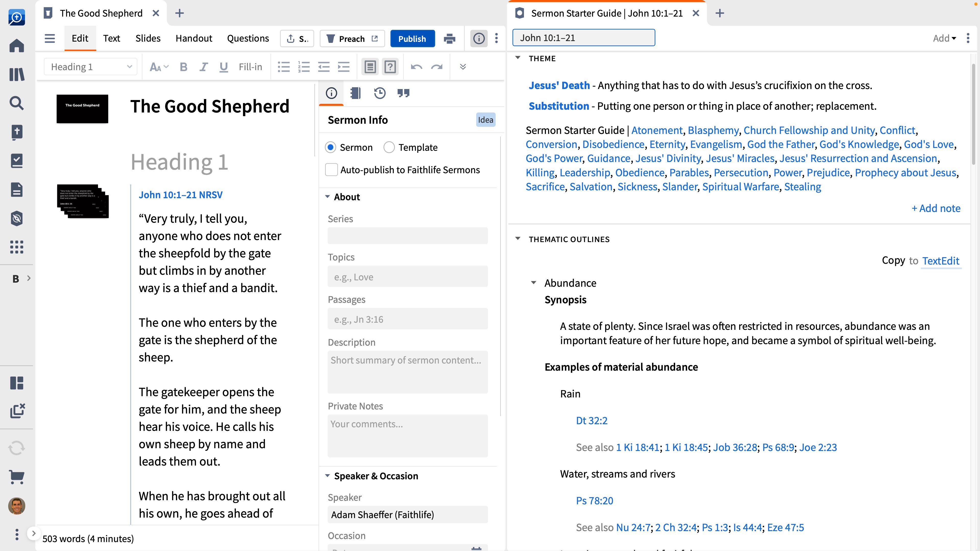Open the Atonement theme link
The width and height of the screenshot is (980, 551).
pyautogui.click(x=657, y=130)
